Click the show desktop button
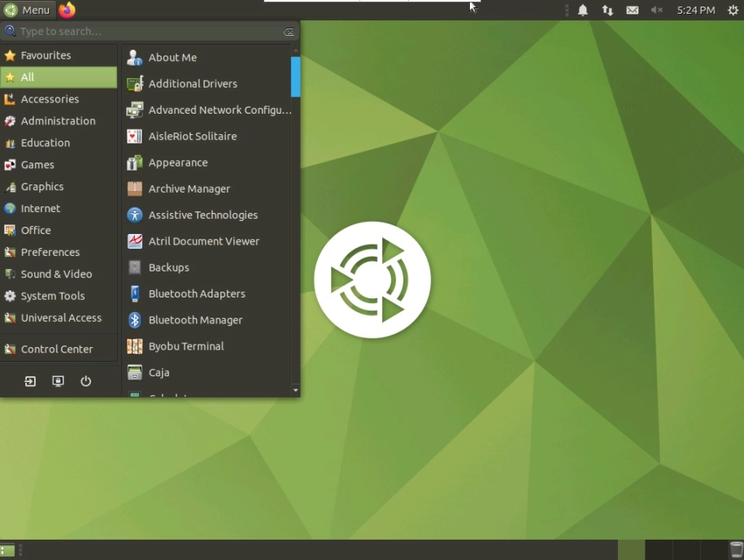Screen dimensions: 744x560 pos(7,550)
